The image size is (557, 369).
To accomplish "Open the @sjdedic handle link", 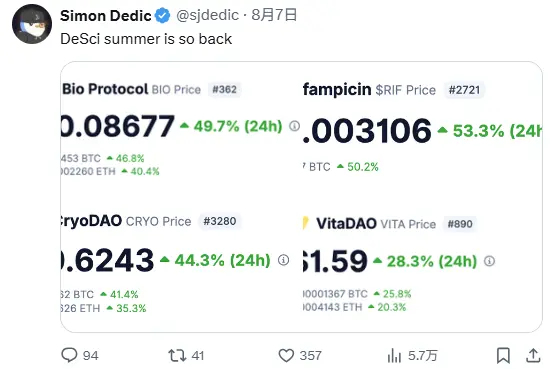I will (x=208, y=15).
